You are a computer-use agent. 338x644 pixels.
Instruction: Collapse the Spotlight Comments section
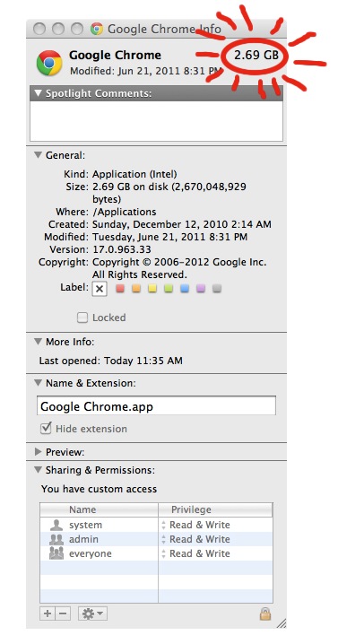39,93
